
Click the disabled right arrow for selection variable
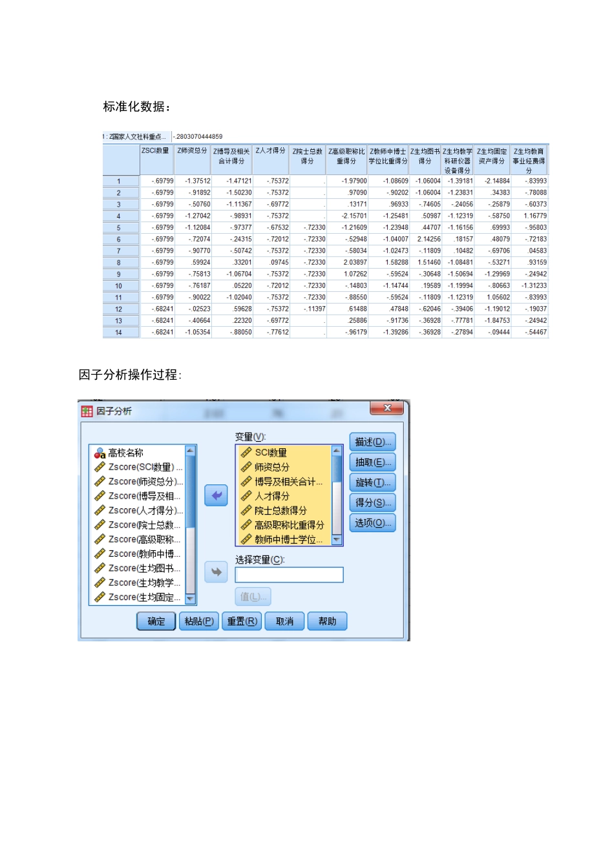tap(216, 572)
